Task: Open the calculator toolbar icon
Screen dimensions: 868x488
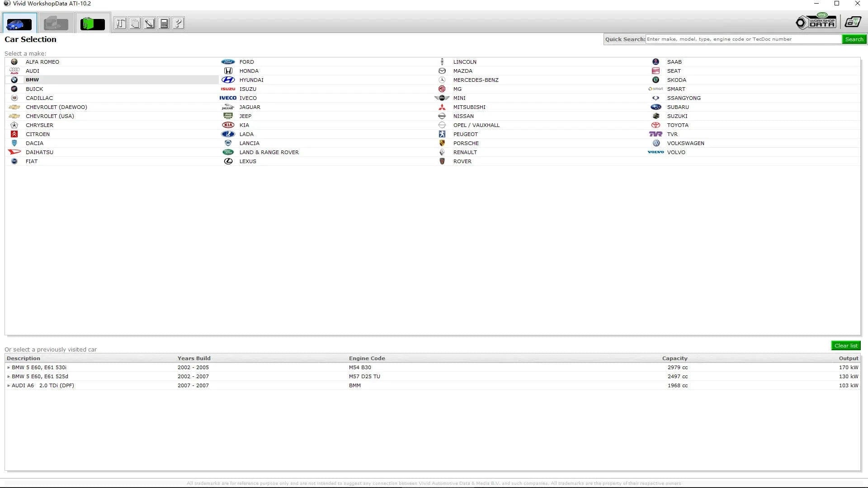Action: coord(164,23)
